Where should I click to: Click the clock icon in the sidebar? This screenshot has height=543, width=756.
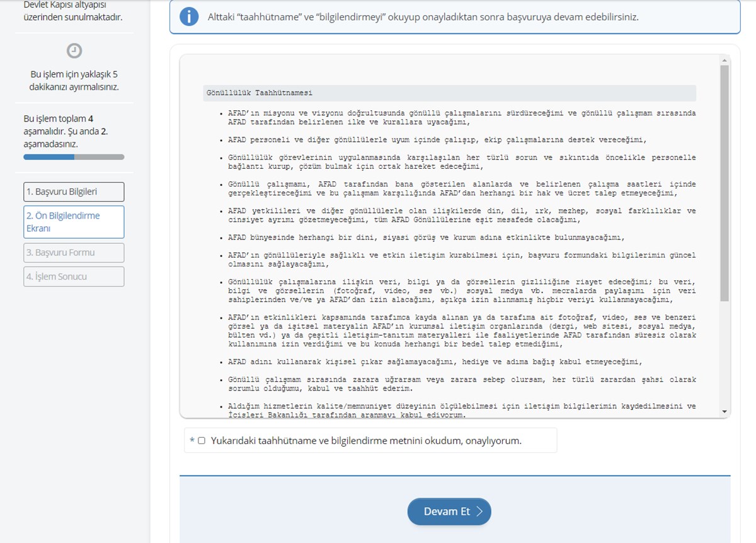(74, 51)
